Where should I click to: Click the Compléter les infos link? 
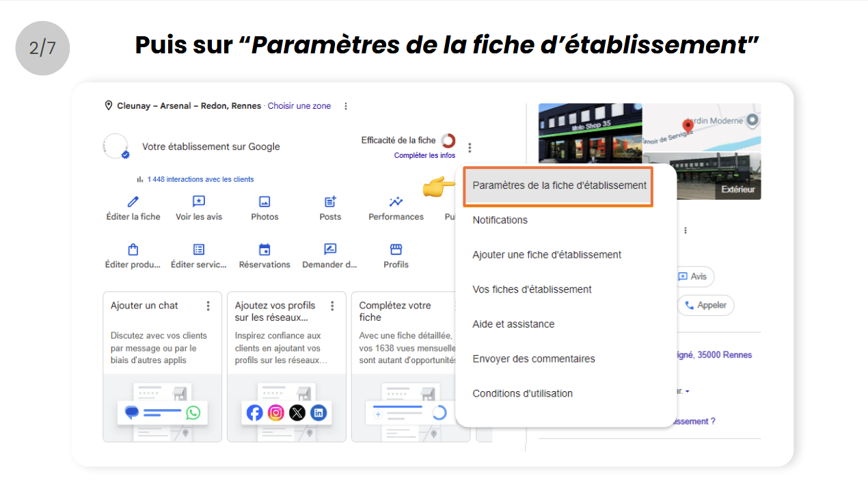[424, 155]
